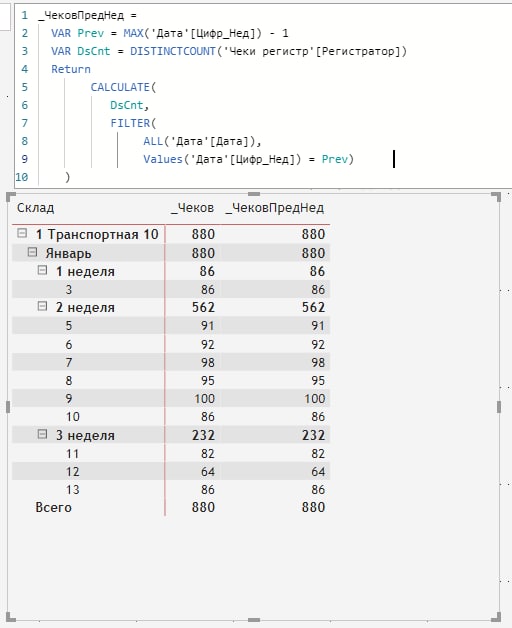Click FILTER in formula line 7
This screenshot has width=512, height=628.
click(130, 123)
